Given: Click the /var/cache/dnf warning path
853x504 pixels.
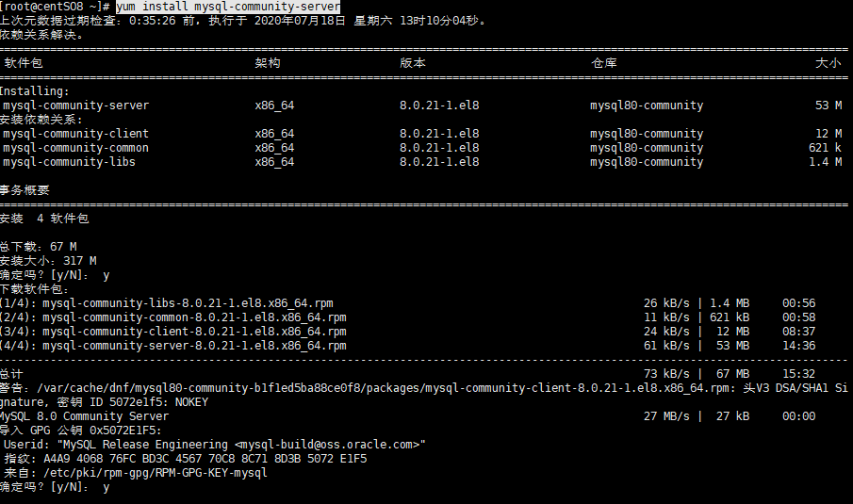Looking at the screenshot, I should pos(383,388).
